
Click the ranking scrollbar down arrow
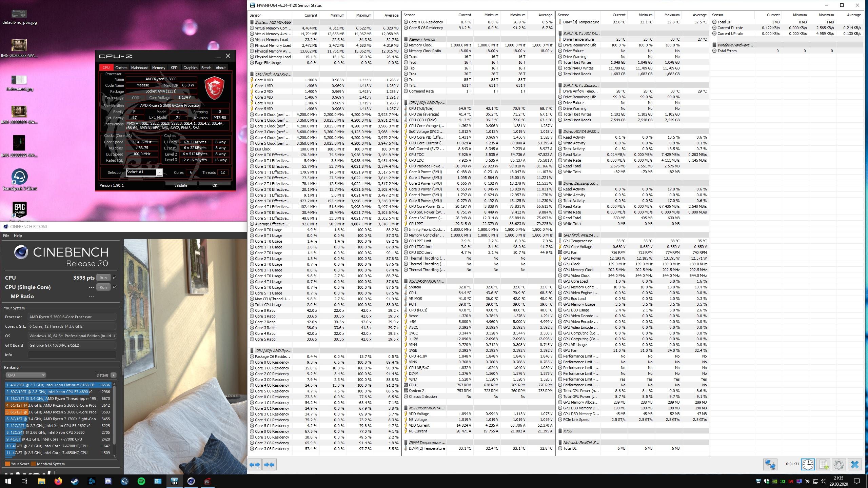click(x=114, y=456)
